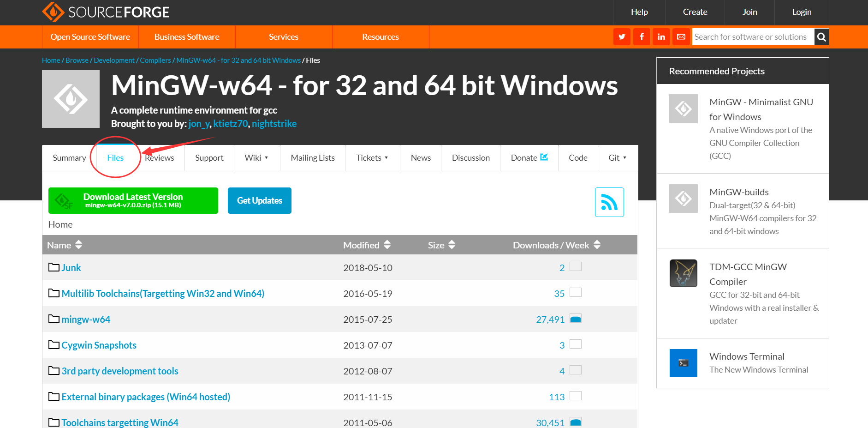Click the Create link in header
868x428 pixels.
[695, 12]
